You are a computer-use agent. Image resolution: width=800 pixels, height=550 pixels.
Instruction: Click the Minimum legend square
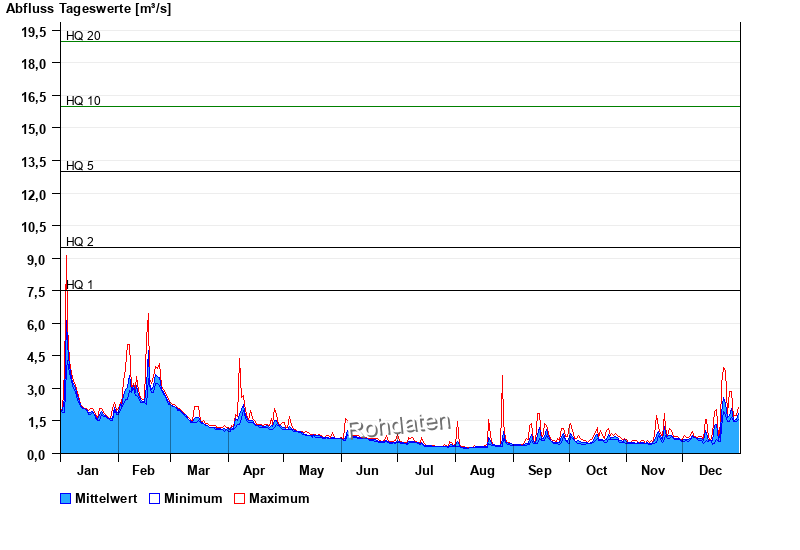[x=154, y=498]
